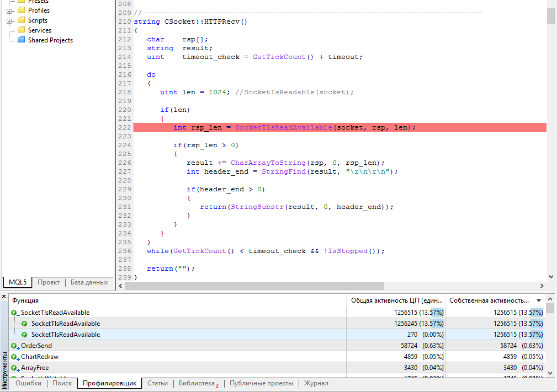Select the first child SocketTlsReadAvailable function icon
This screenshot has width=557, height=392.
[24, 324]
